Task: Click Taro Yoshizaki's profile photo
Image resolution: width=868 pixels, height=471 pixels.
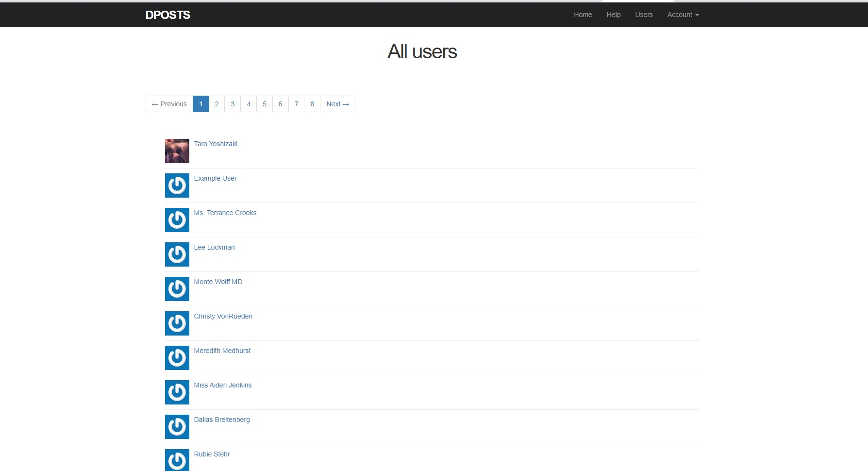Action: tap(177, 151)
